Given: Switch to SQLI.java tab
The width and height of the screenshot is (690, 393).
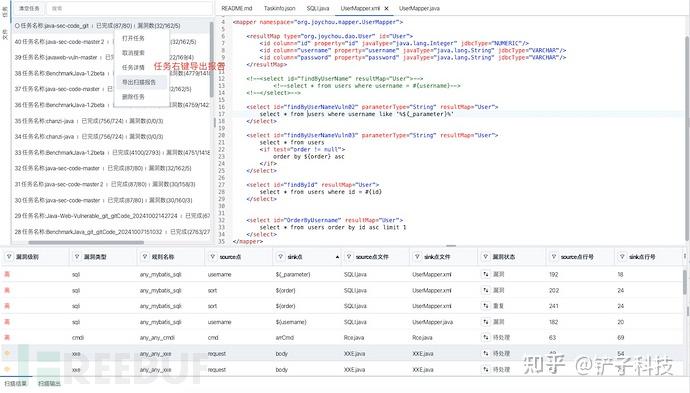Looking at the screenshot, I should click(318, 8).
